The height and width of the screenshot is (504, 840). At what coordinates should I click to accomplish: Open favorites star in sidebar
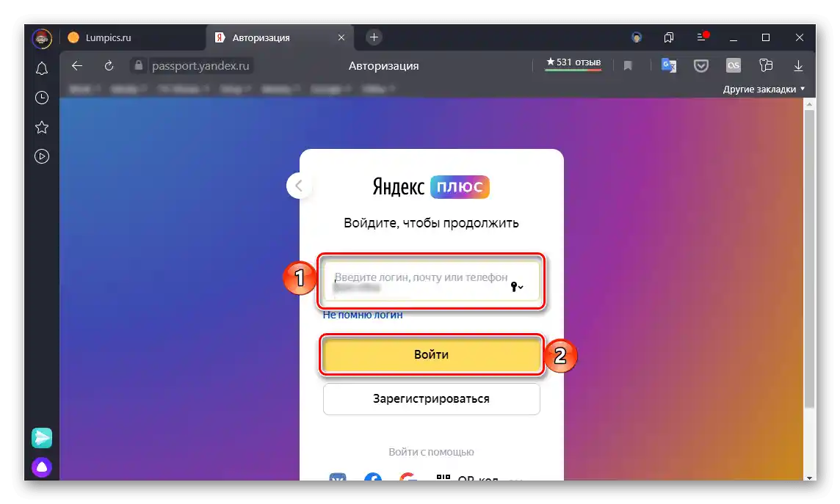[42, 128]
